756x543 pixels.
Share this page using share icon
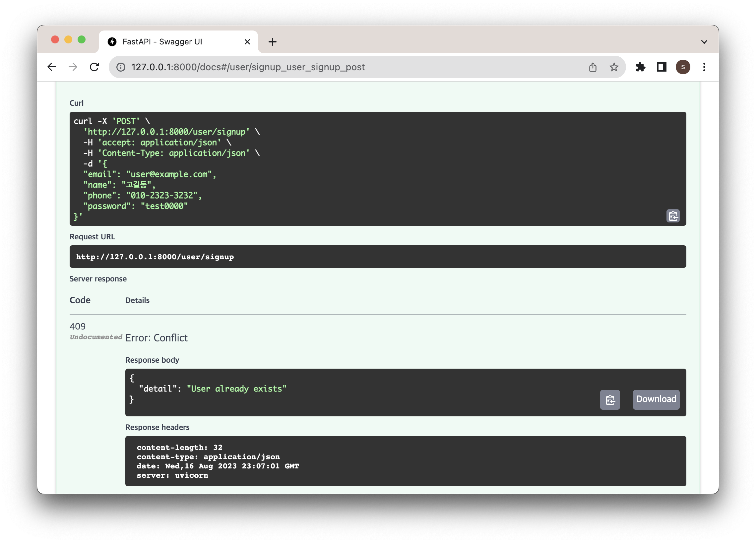[x=592, y=67]
